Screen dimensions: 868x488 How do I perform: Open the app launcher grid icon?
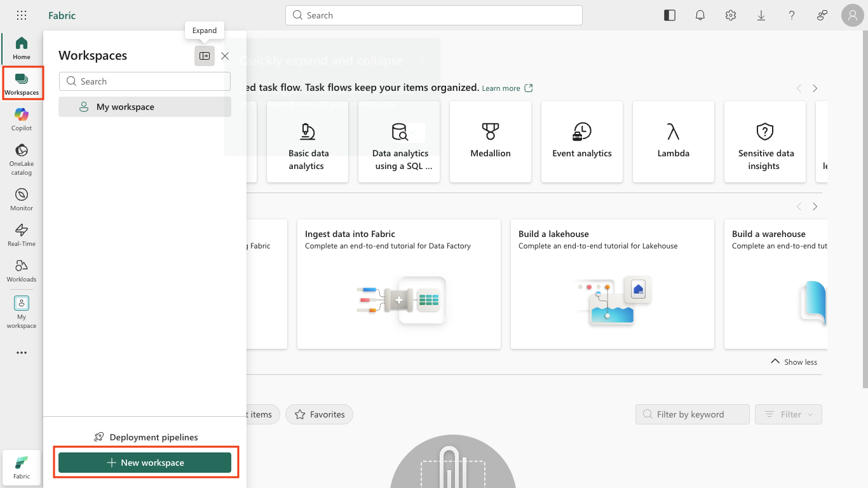(22, 15)
